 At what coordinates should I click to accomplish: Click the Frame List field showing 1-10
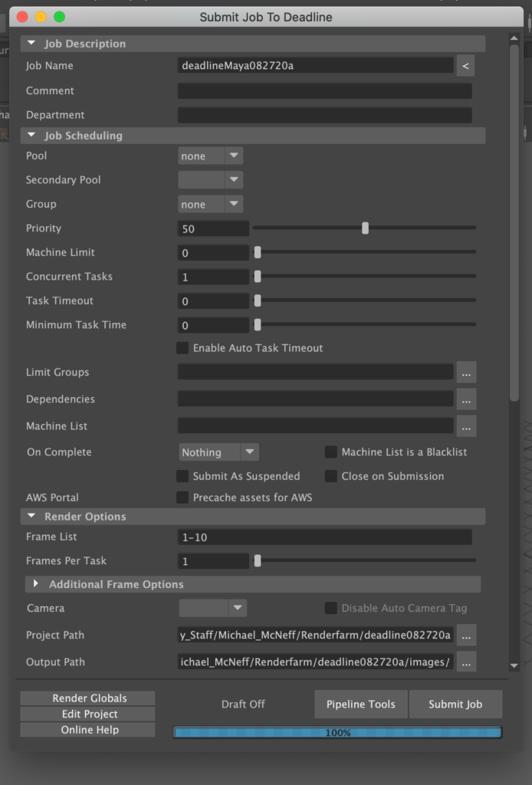point(325,537)
